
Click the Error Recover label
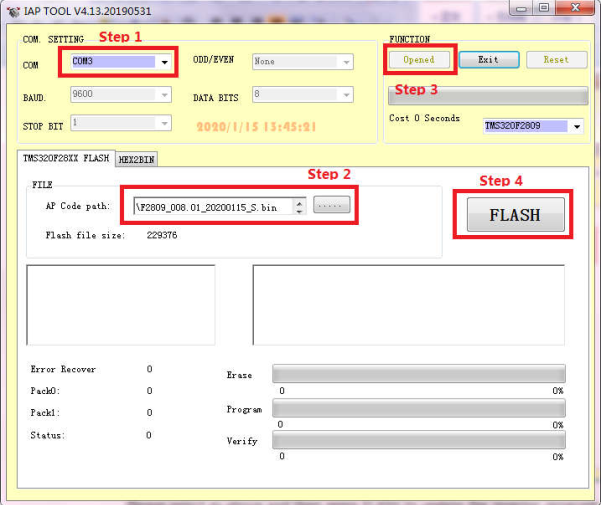tap(63, 369)
